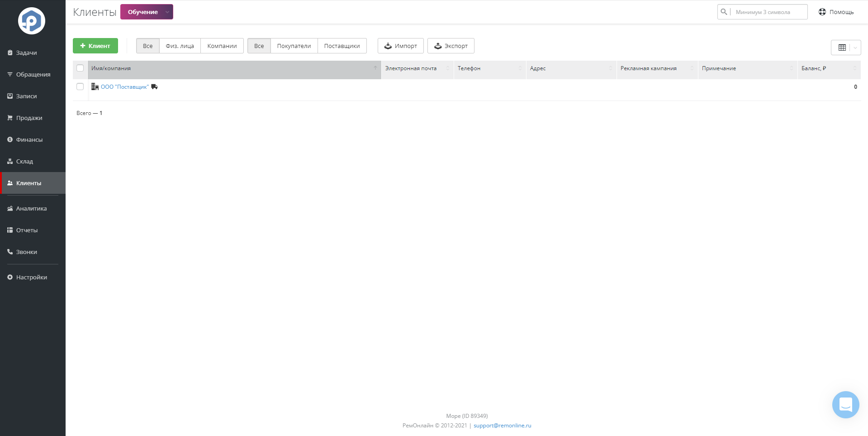Select Все beside the Покупатели filter
Image resolution: width=868 pixels, height=436 pixels.
tap(259, 46)
